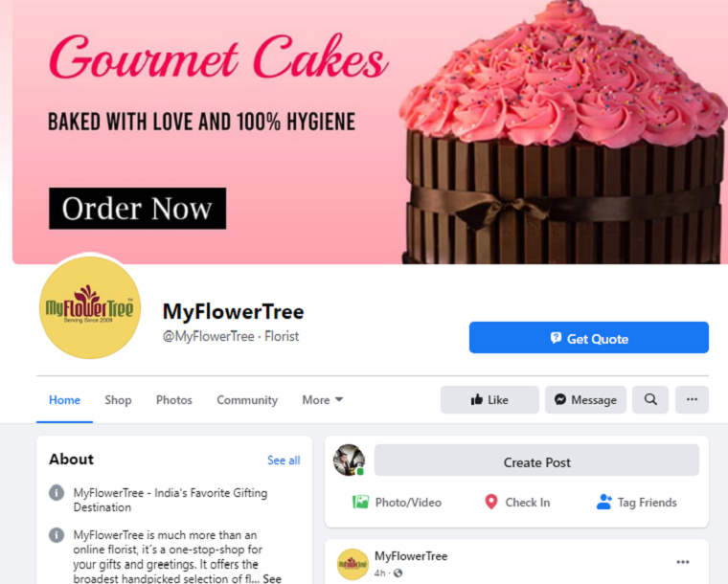Image resolution: width=728 pixels, height=584 pixels.
Task: Switch to the Shop tab
Action: [118, 400]
